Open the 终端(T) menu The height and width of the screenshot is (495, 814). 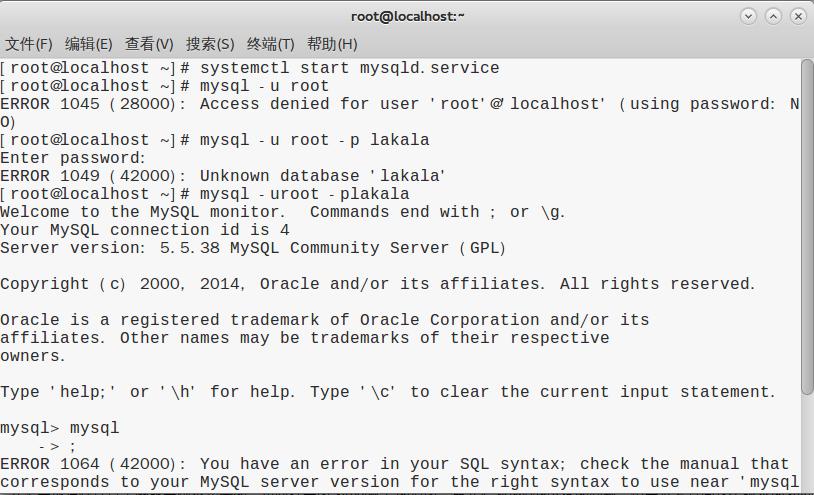point(270,44)
